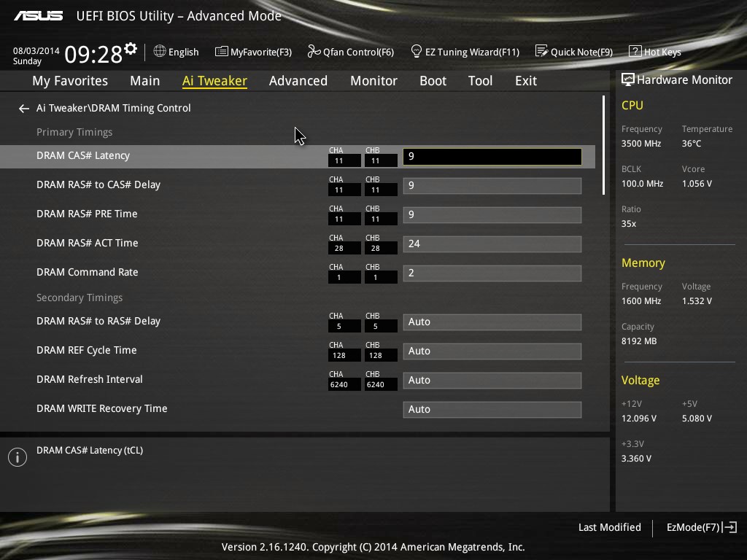Image resolution: width=747 pixels, height=560 pixels.
Task: Edit the DRAM Refresh Interval field
Action: 492,380
